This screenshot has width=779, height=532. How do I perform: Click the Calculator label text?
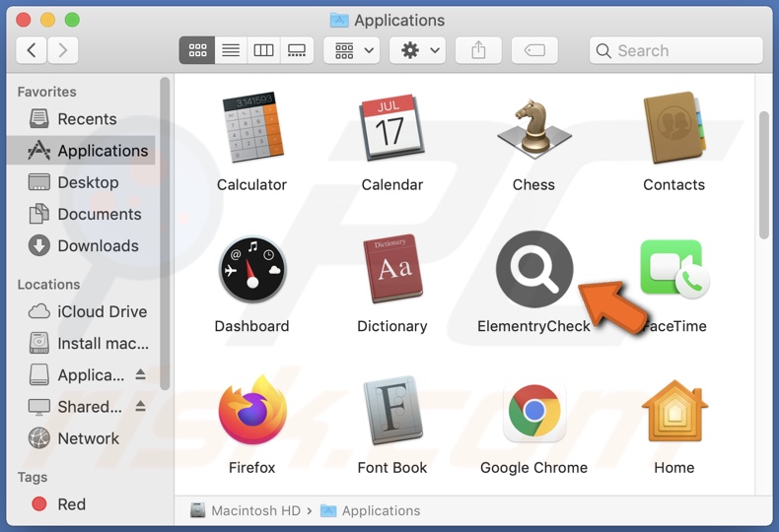tap(251, 184)
